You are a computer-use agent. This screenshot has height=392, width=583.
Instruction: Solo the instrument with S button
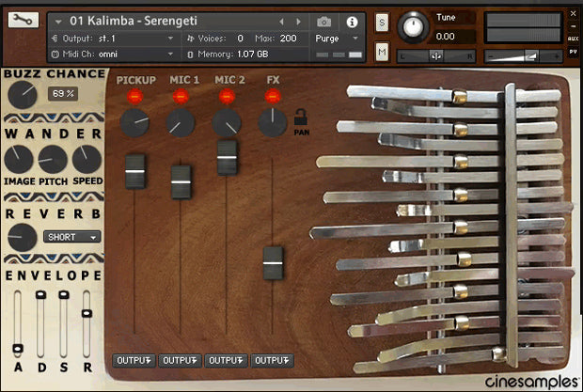383,22
